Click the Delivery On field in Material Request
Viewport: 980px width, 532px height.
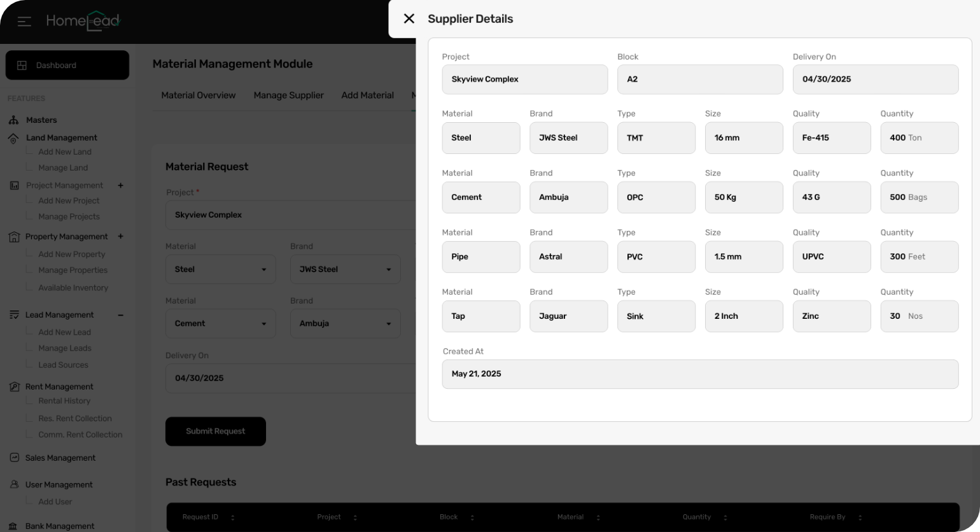point(291,378)
